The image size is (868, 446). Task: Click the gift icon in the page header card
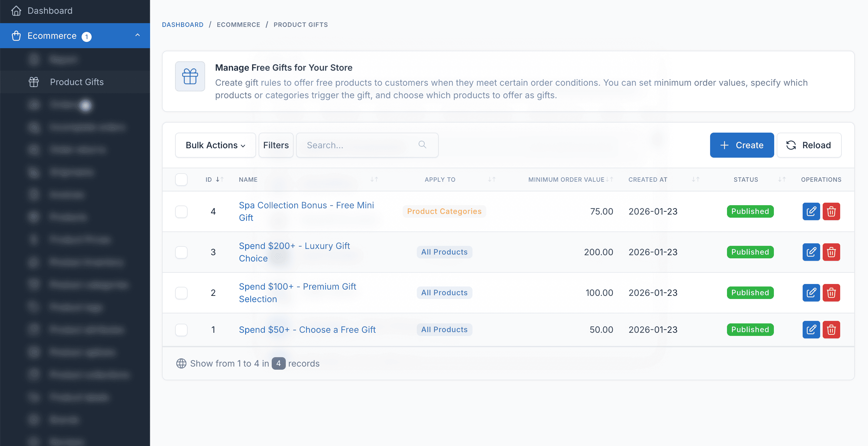coord(190,76)
